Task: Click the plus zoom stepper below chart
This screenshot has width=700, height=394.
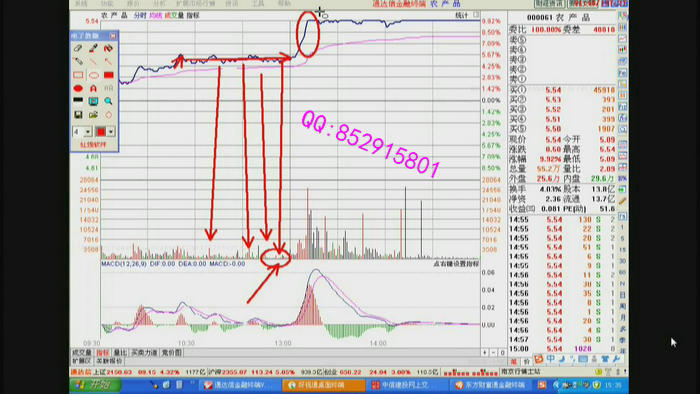Action: coord(485,353)
